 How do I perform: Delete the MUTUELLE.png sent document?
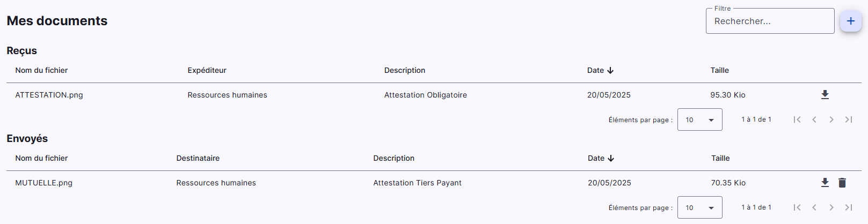[842, 183]
